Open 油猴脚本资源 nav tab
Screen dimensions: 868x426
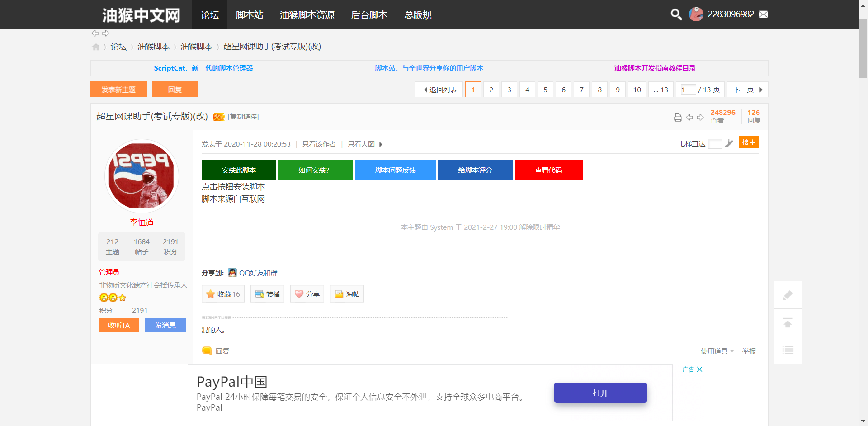click(x=307, y=15)
